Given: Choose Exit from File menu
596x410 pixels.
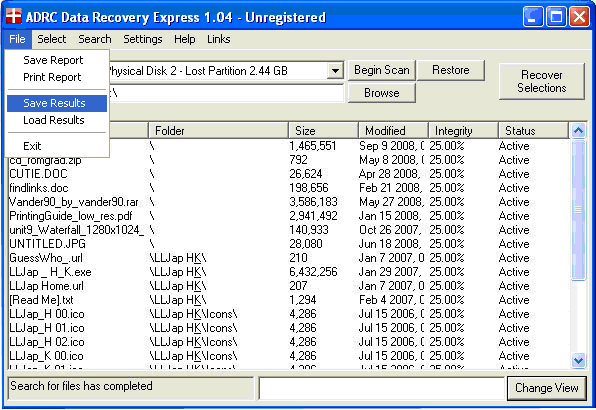Looking at the screenshot, I should 57,146.
